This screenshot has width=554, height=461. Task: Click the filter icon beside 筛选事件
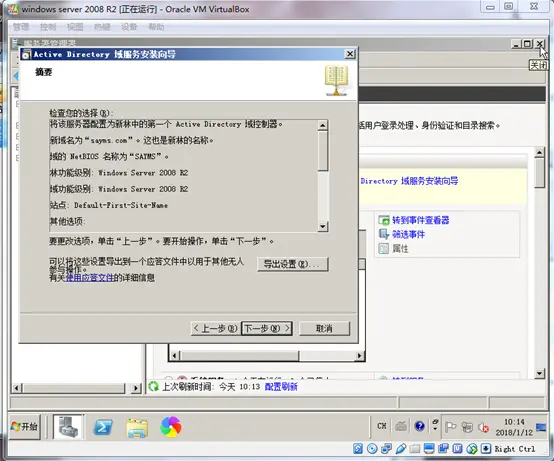point(384,235)
